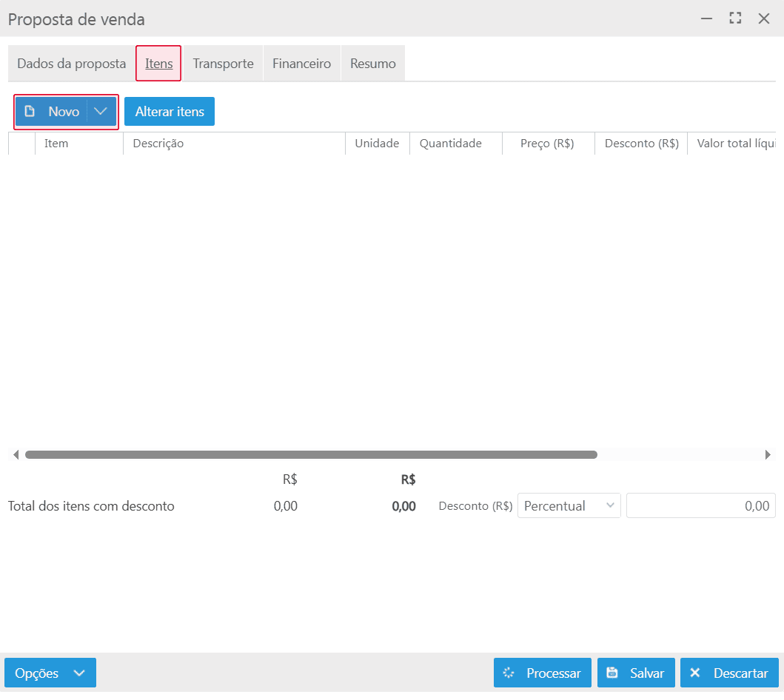Image resolution: width=784 pixels, height=700 pixels.
Task: Click the Alterar itens button
Action: tap(170, 112)
